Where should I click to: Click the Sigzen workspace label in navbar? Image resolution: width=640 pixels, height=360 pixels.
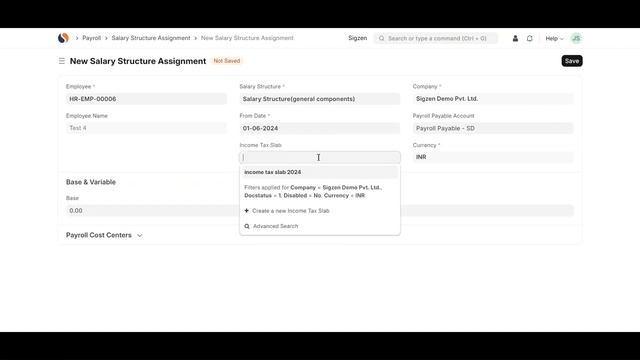tap(358, 38)
